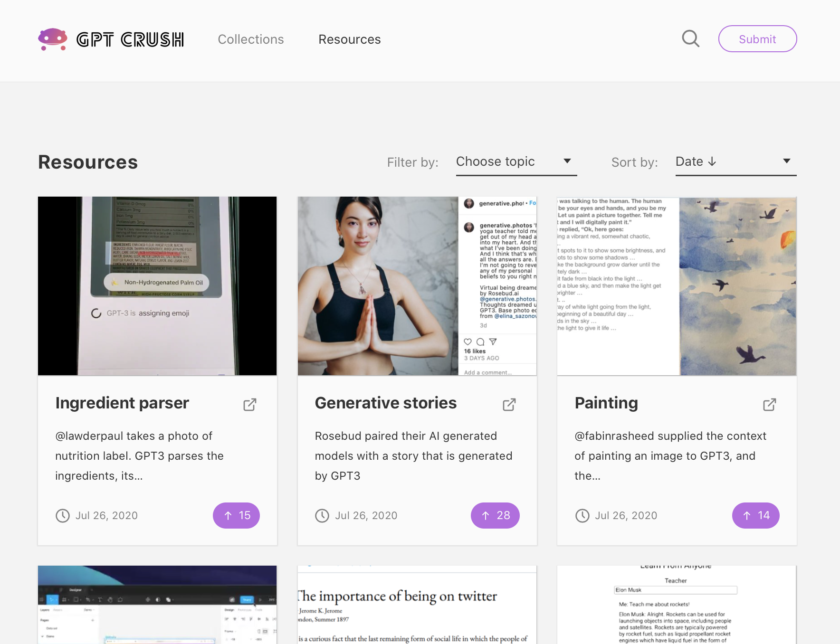Open 'importance of being on twitter' thumbnail
The width and height of the screenshot is (840, 644).
417,605
